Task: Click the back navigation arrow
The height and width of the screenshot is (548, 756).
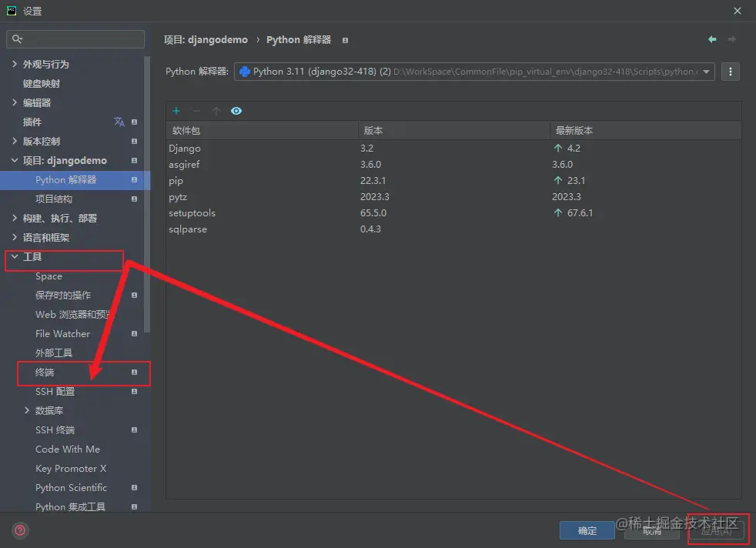Action: 712,39
